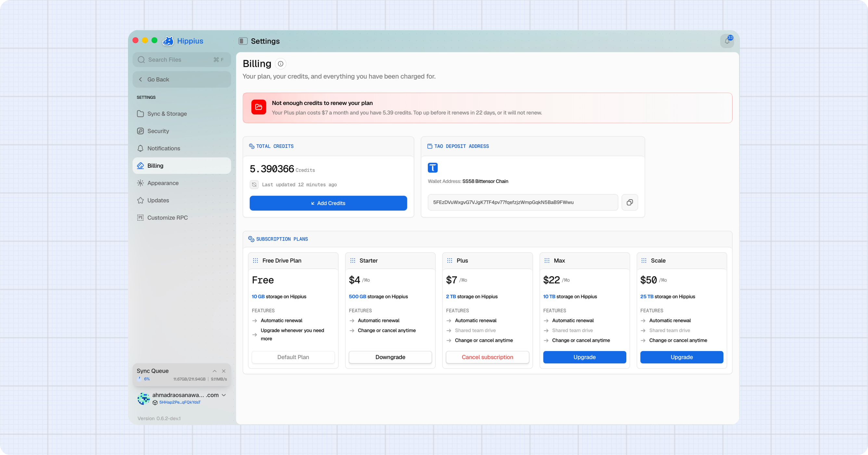Screen dimensions: 868x455
Task: Open the notifications bell with badge
Action: point(727,41)
